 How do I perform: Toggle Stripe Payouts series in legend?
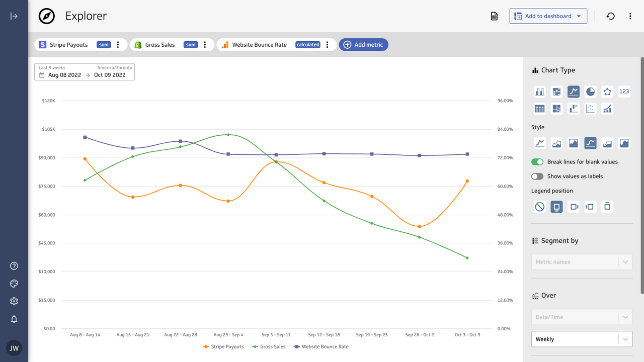click(x=223, y=347)
